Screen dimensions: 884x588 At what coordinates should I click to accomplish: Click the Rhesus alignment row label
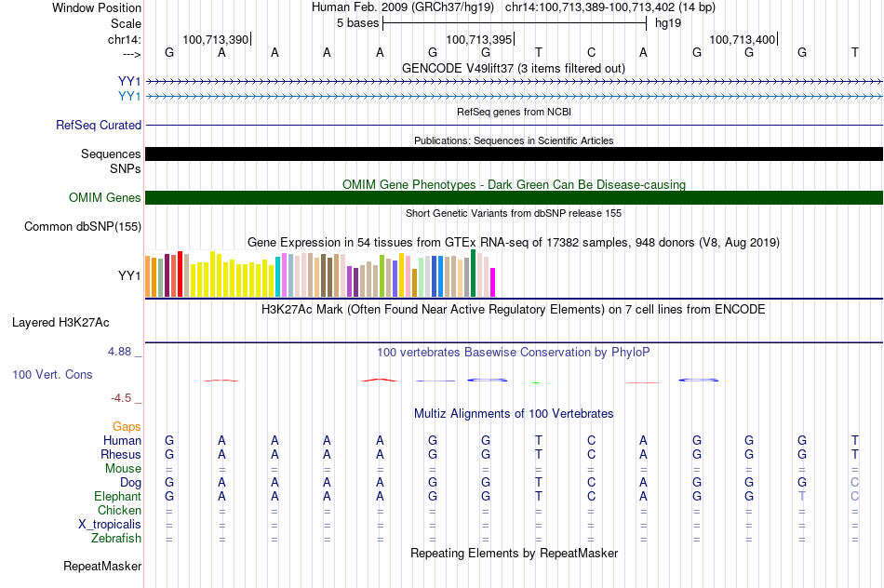click(121, 454)
